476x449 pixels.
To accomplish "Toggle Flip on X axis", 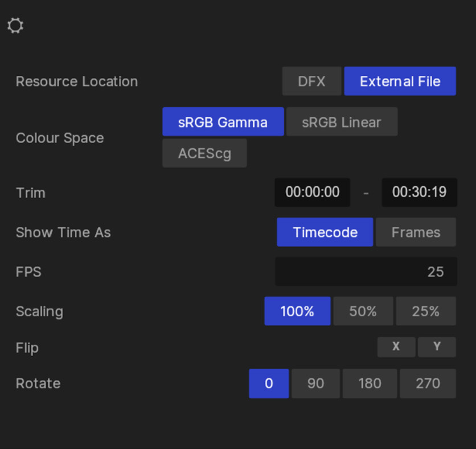I will [x=396, y=347].
